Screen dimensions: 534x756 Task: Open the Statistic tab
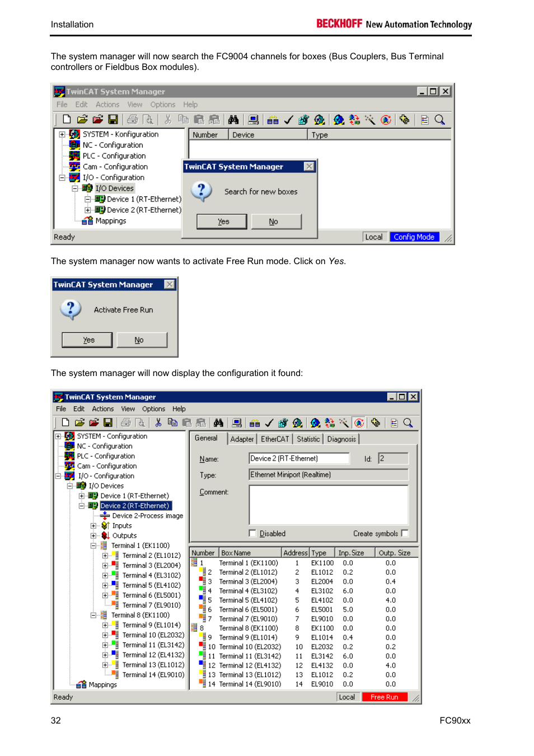[x=308, y=439]
